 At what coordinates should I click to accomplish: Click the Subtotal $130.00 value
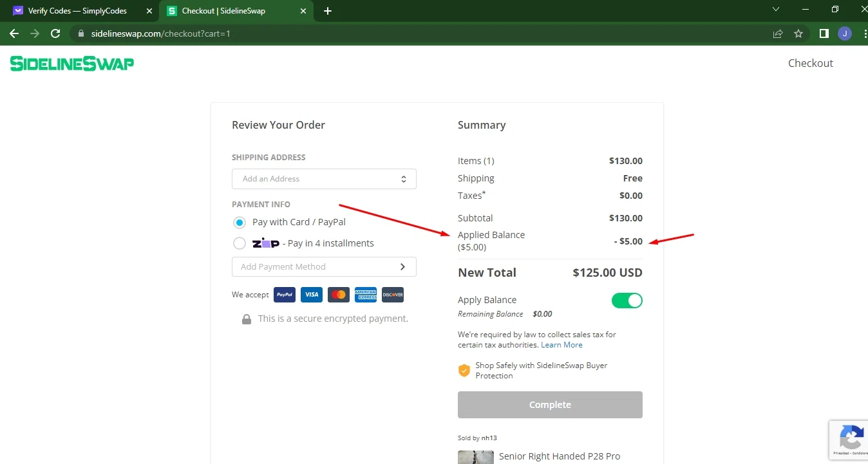tap(626, 218)
